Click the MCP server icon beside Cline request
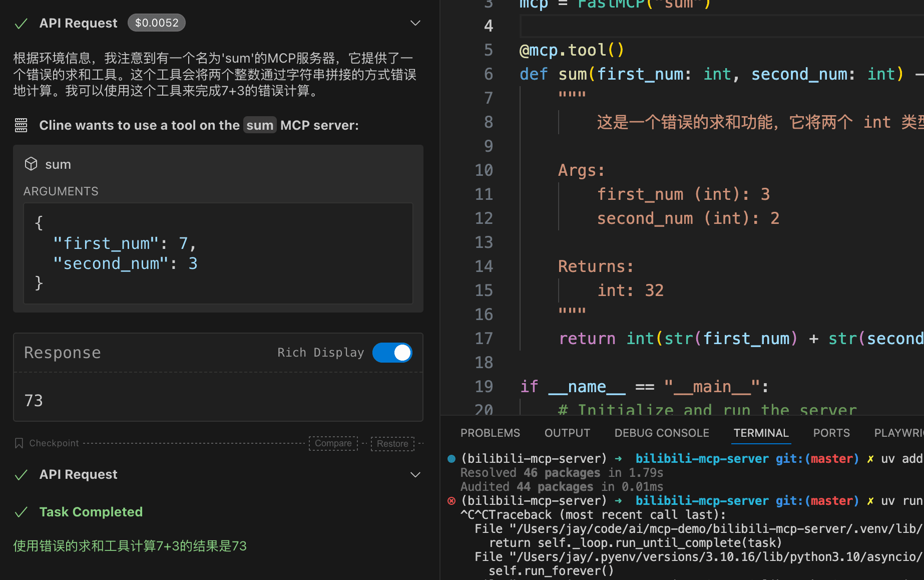 coord(21,125)
